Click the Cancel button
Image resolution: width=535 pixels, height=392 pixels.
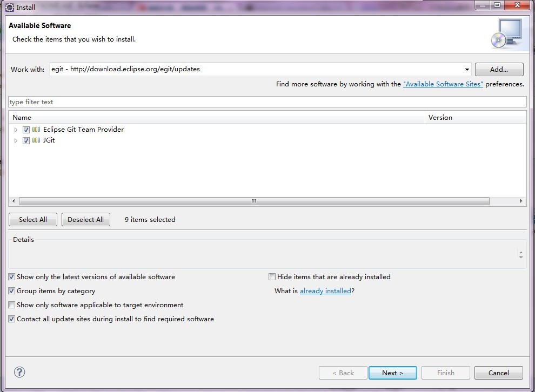coord(498,373)
